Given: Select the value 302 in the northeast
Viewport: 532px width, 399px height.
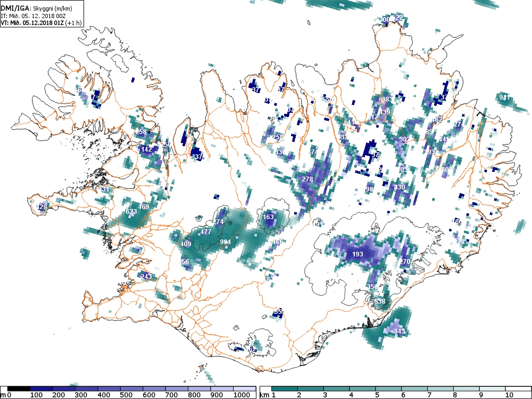Looking at the screenshot, I should coord(404,139).
